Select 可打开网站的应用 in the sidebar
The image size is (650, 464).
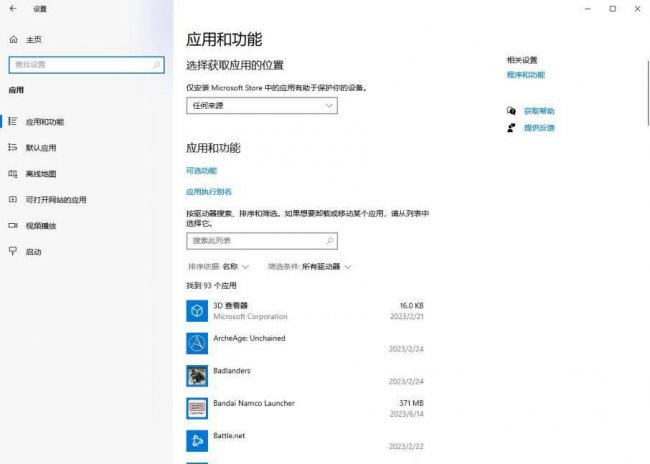click(x=87, y=200)
